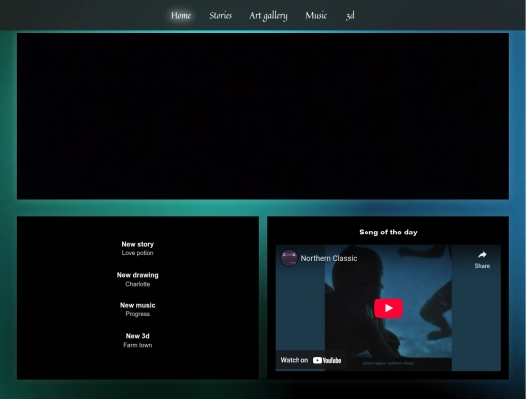Click the large black banner panel
Screen dimensions: 532x399
(263, 116)
